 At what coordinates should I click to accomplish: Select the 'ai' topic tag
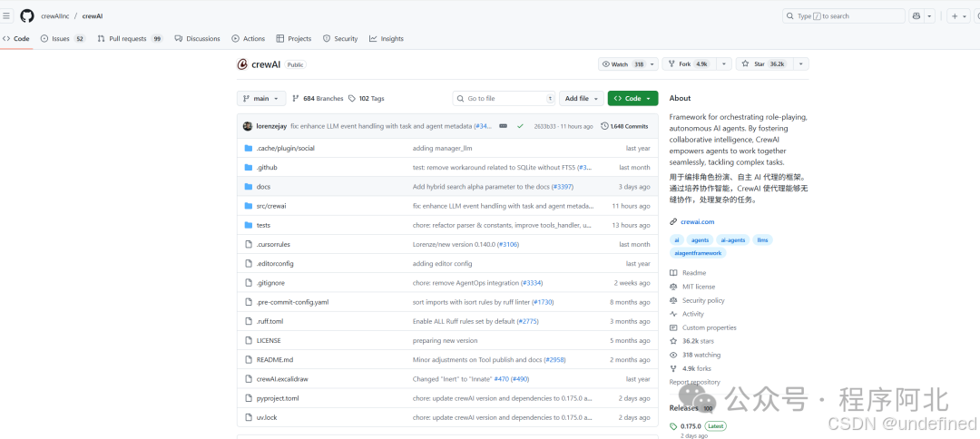[x=676, y=239]
